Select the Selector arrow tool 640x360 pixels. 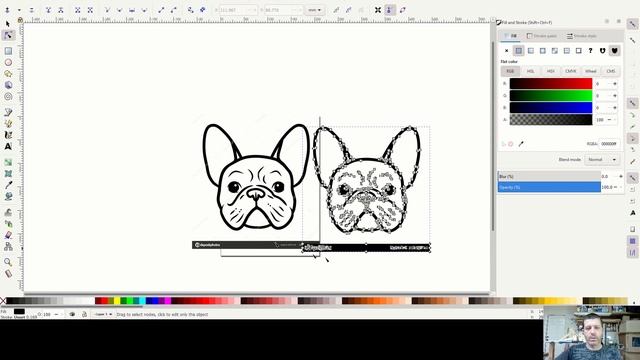pos(8,24)
